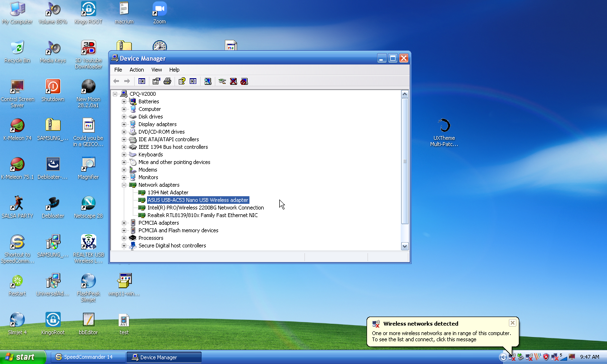607x364 pixels.
Task: Expand the Modems node
Action: pos(124,170)
